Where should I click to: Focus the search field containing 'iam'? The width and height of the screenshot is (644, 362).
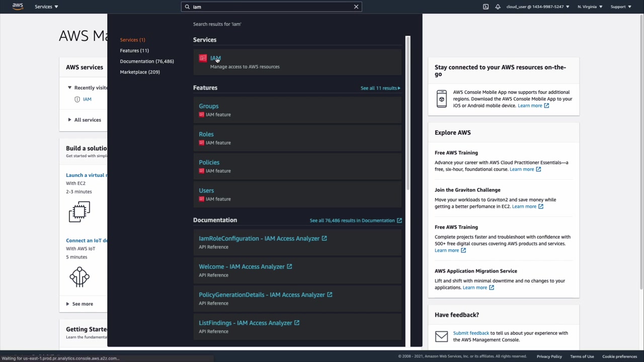click(272, 7)
